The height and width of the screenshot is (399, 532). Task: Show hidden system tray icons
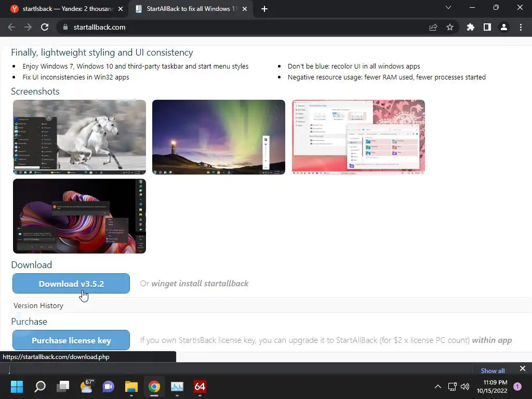tap(438, 387)
